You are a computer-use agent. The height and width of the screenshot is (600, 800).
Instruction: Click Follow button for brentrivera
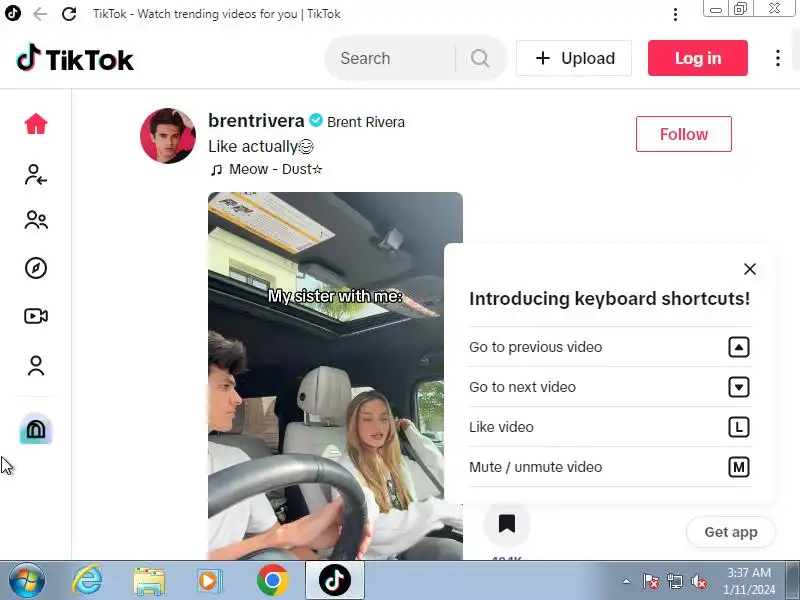point(684,134)
